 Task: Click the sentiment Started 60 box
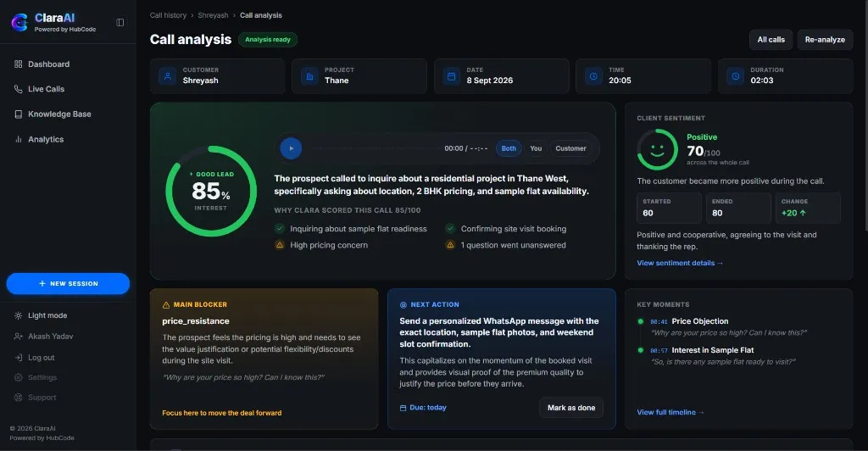(x=669, y=208)
